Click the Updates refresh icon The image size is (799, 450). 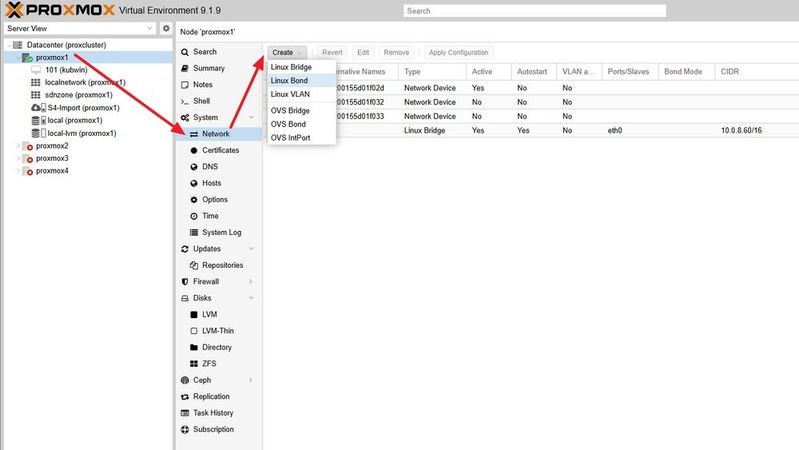click(x=184, y=249)
